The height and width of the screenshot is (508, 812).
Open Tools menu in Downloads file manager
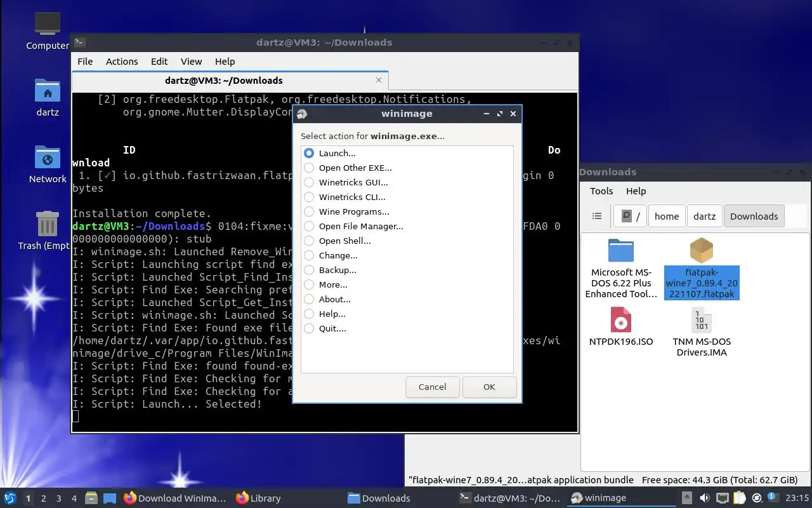[601, 191]
